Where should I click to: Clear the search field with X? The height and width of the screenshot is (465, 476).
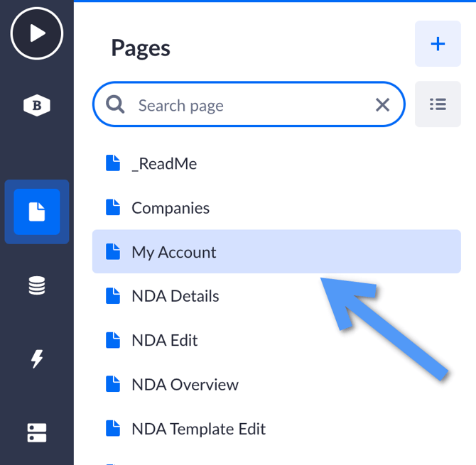tap(382, 105)
